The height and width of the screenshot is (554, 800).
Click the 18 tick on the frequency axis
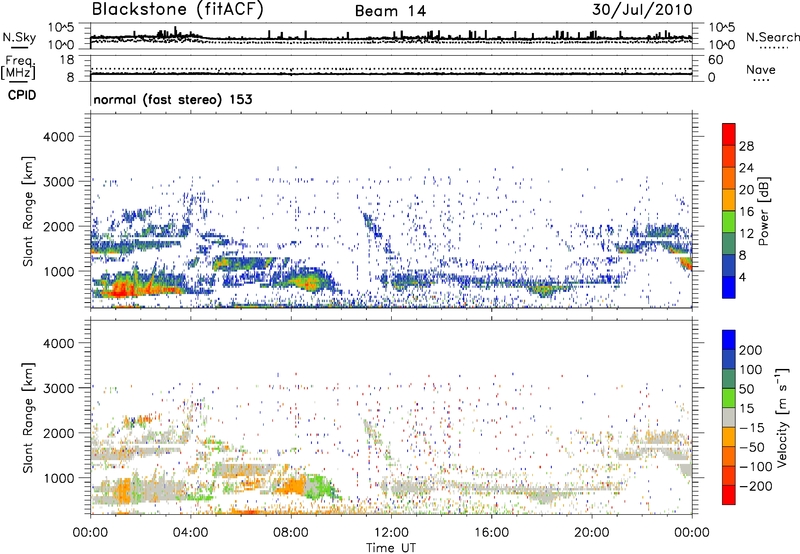(67, 60)
